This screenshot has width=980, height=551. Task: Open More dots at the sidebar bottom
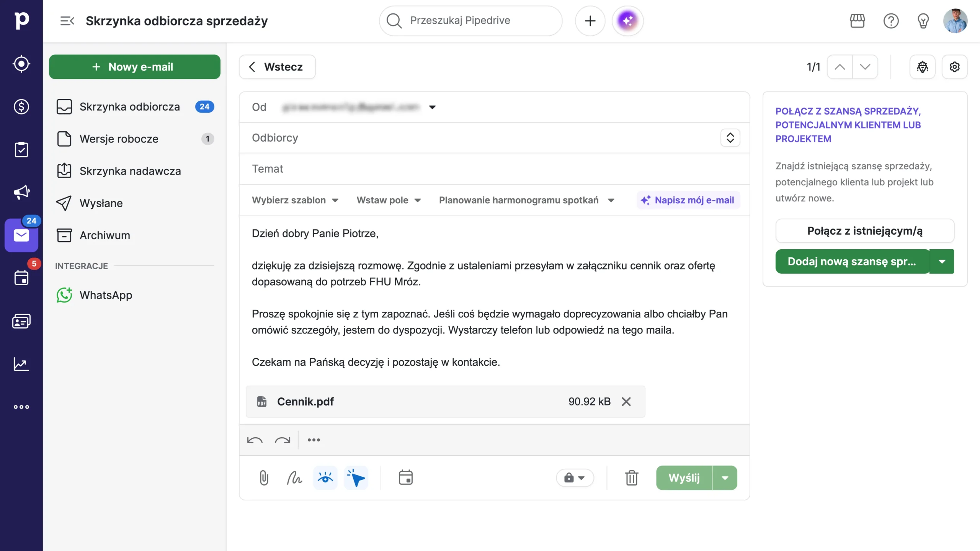point(21,407)
